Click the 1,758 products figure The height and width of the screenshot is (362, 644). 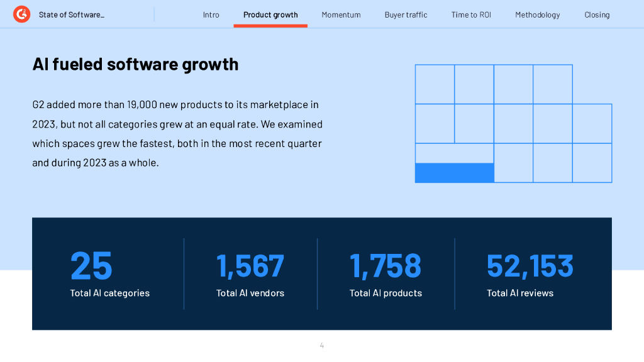click(x=386, y=266)
